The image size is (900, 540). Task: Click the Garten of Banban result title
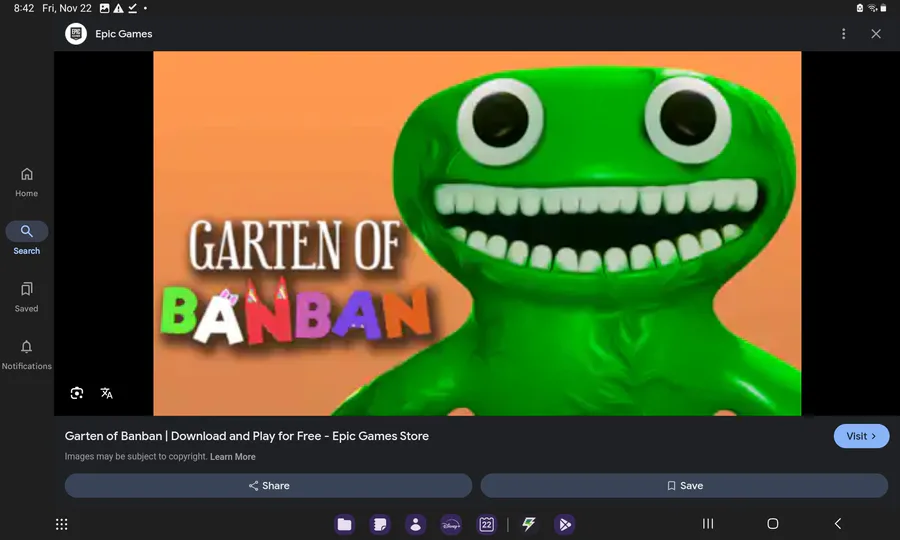247,436
